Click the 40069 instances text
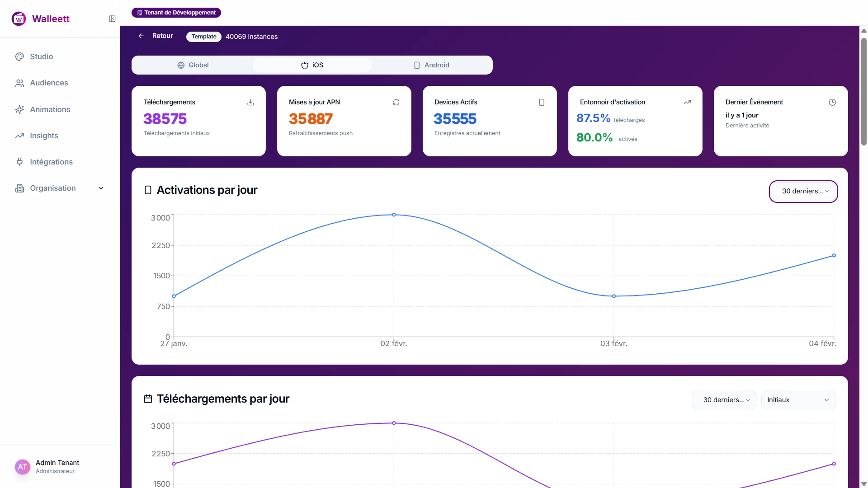Image resolution: width=868 pixels, height=488 pixels. point(252,37)
